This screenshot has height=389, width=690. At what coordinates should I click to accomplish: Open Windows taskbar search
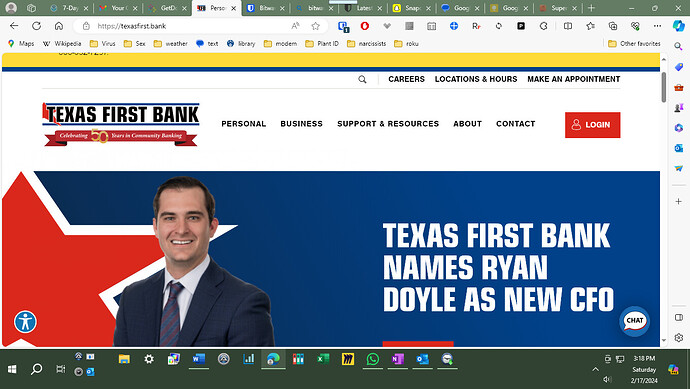click(37, 369)
